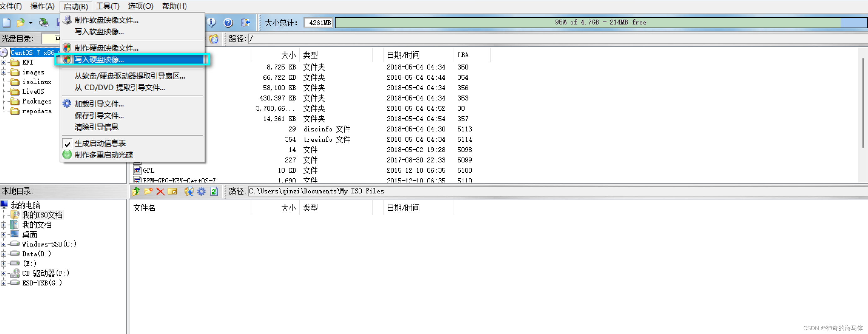Sort image list by 日期/时间 column header
The height and width of the screenshot is (334, 868).
(x=418, y=55)
